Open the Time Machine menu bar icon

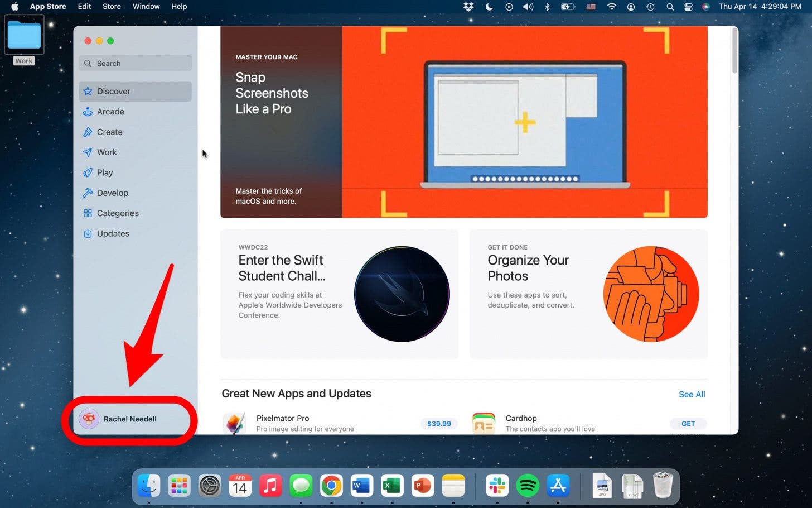650,7
